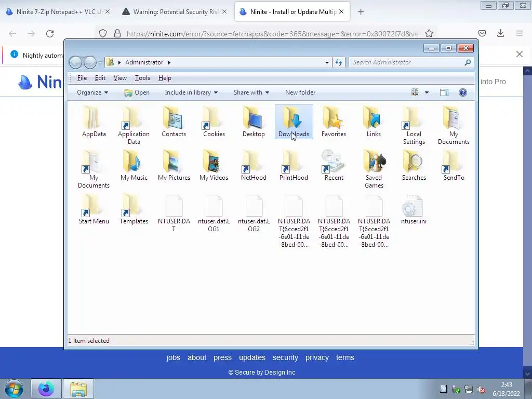Dismiss the Nightly notification bar
Viewport: 532px width, 399px height.
tap(519, 54)
